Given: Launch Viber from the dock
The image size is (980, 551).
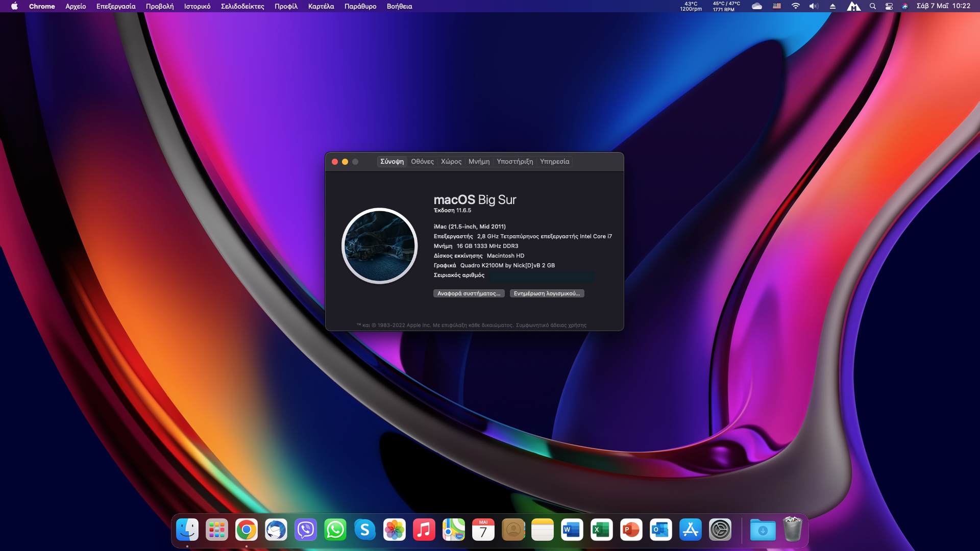Looking at the screenshot, I should pyautogui.click(x=306, y=530).
